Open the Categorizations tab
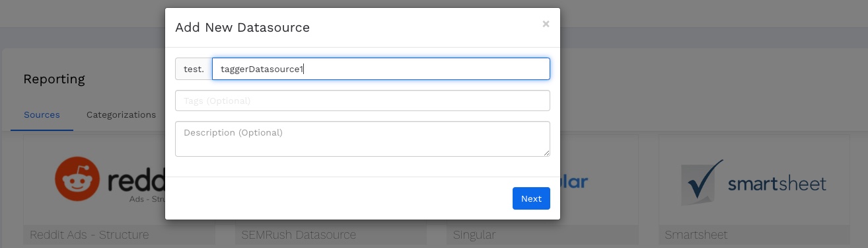This screenshot has width=868, height=248. 121,114
